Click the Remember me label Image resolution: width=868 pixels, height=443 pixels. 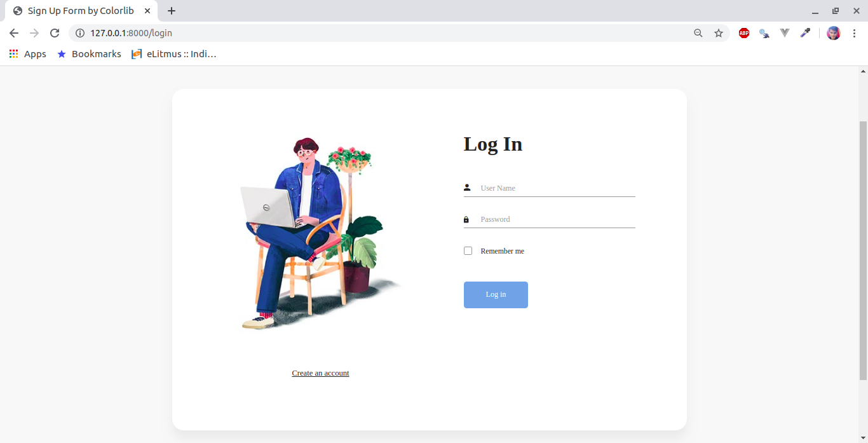click(x=502, y=251)
